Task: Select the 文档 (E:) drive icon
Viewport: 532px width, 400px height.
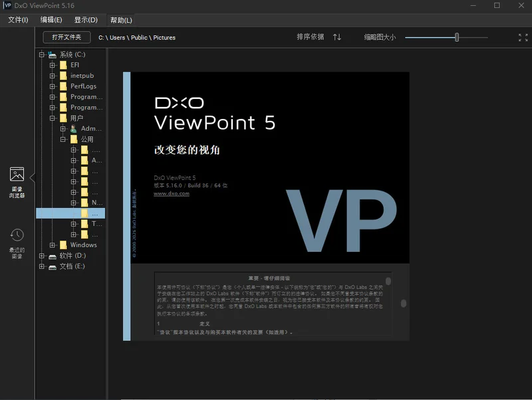Action: (x=53, y=267)
